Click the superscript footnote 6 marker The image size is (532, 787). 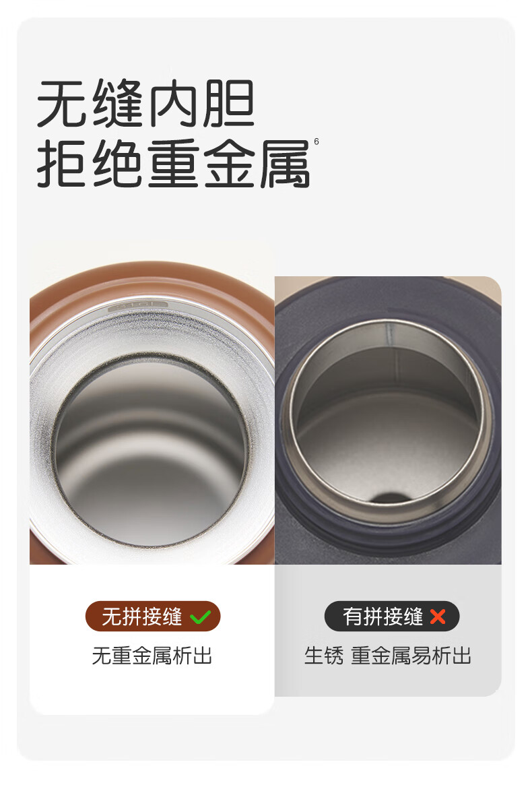(x=317, y=142)
